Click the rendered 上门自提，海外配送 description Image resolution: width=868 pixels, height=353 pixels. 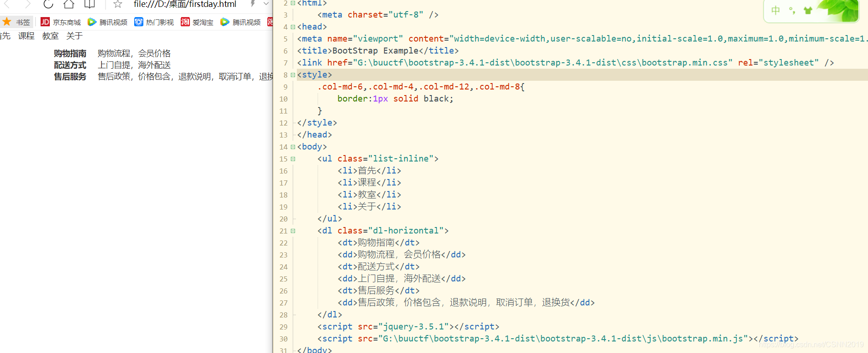point(134,65)
